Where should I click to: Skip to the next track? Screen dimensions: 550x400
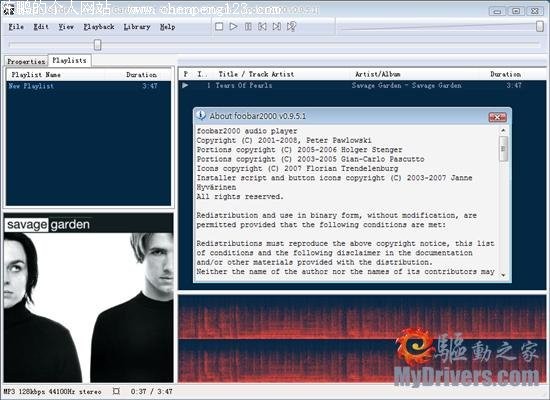pyautogui.click(x=277, y=26)
